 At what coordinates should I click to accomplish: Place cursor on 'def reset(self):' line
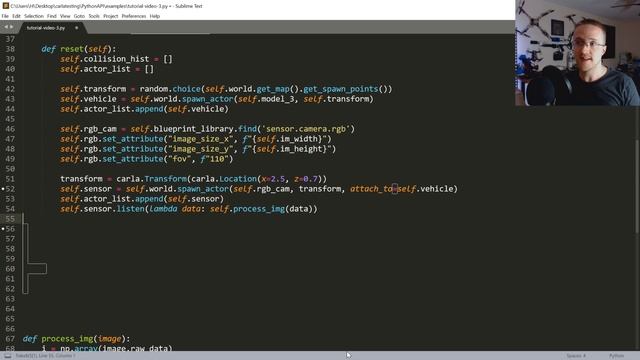point(78,49)
